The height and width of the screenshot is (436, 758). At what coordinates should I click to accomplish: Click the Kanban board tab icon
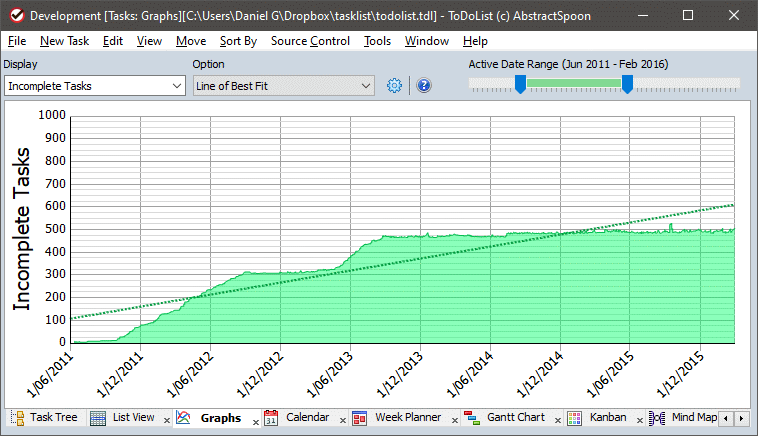point(575,418)
